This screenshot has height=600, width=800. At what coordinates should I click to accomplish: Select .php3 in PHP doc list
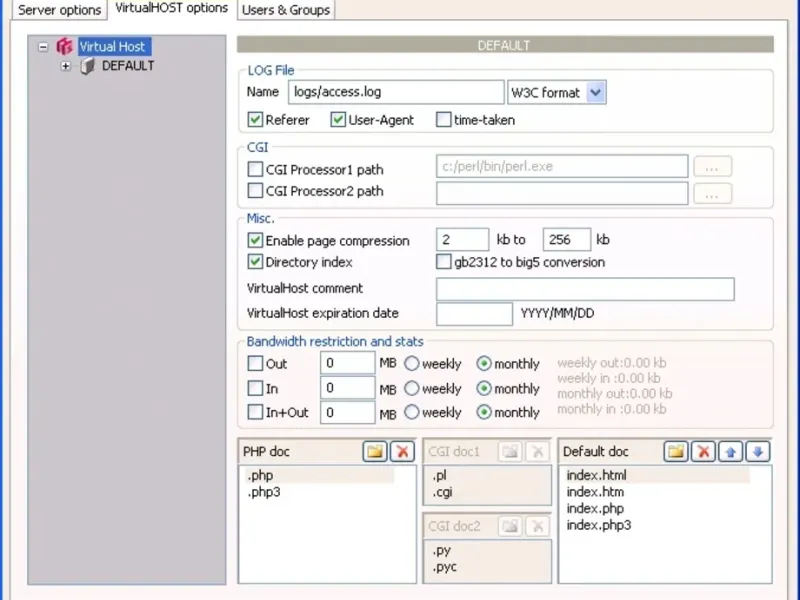tap(264, 492)
